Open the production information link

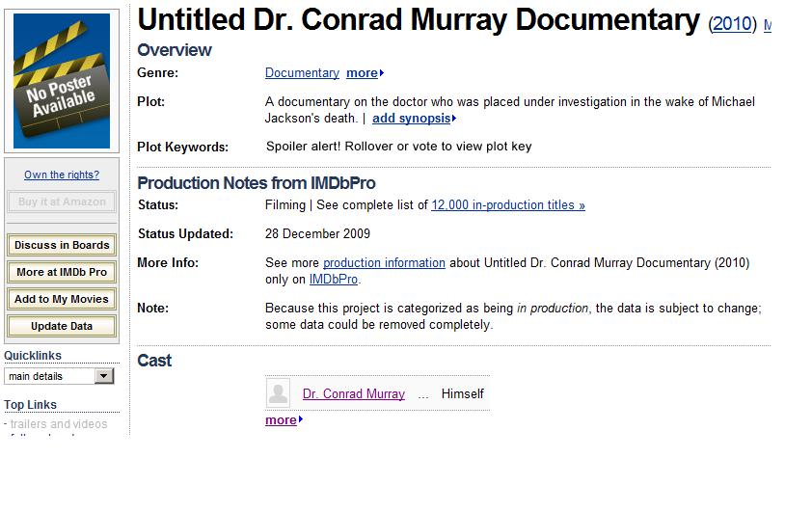coord(384,263)
